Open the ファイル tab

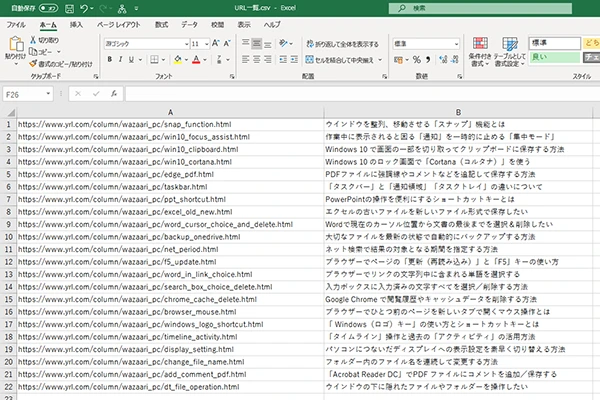tap(16, 25)
